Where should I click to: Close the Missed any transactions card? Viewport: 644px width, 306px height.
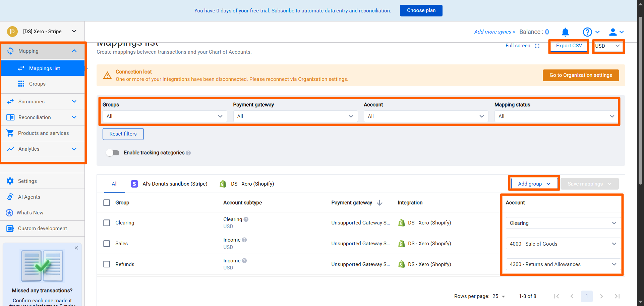click(76, 248)
